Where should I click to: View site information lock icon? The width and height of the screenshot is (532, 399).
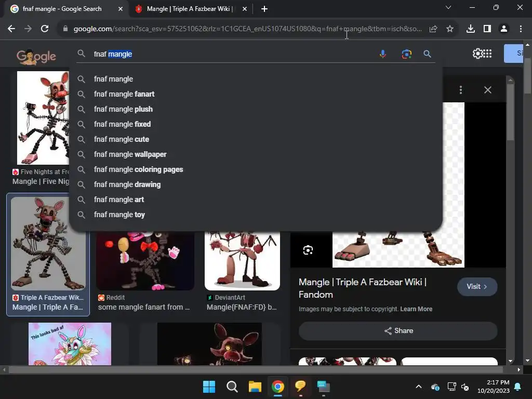(65, 29)
